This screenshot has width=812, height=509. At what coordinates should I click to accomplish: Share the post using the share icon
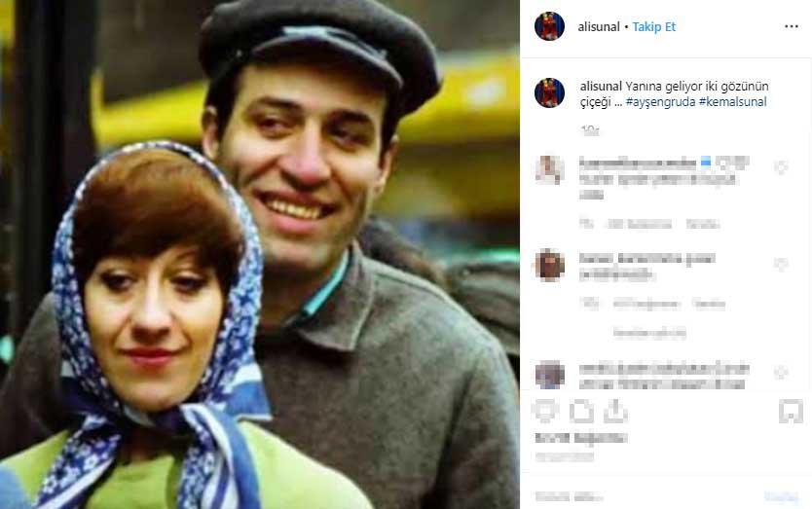click(x=615, y=411)
